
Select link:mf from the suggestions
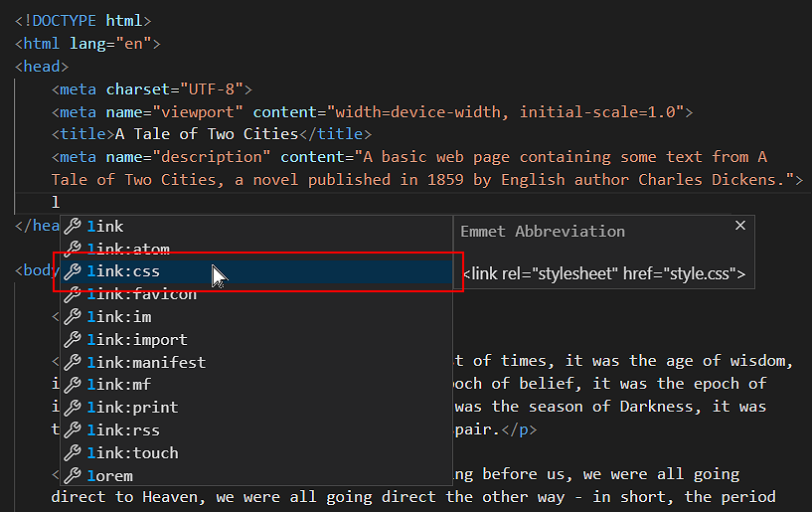(118, 385)
